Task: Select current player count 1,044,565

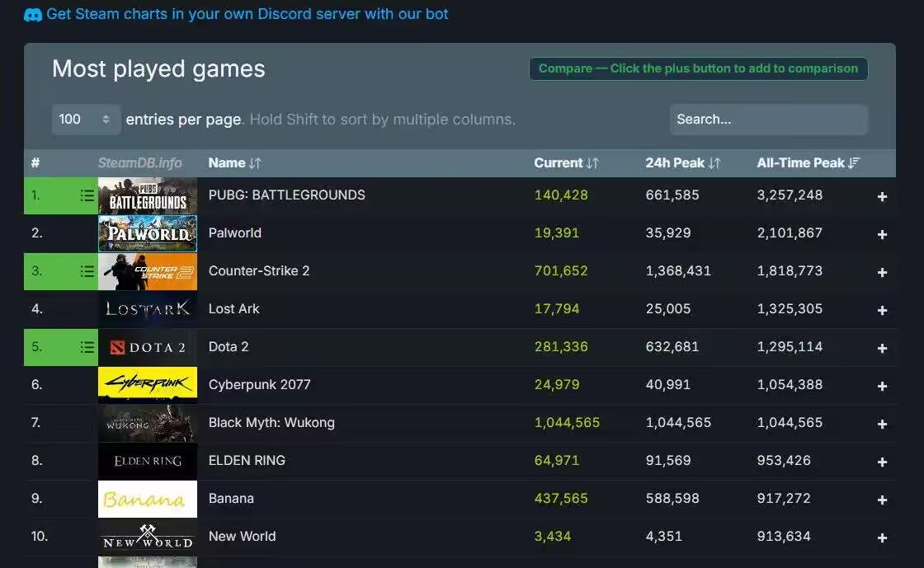Action: 567,423
